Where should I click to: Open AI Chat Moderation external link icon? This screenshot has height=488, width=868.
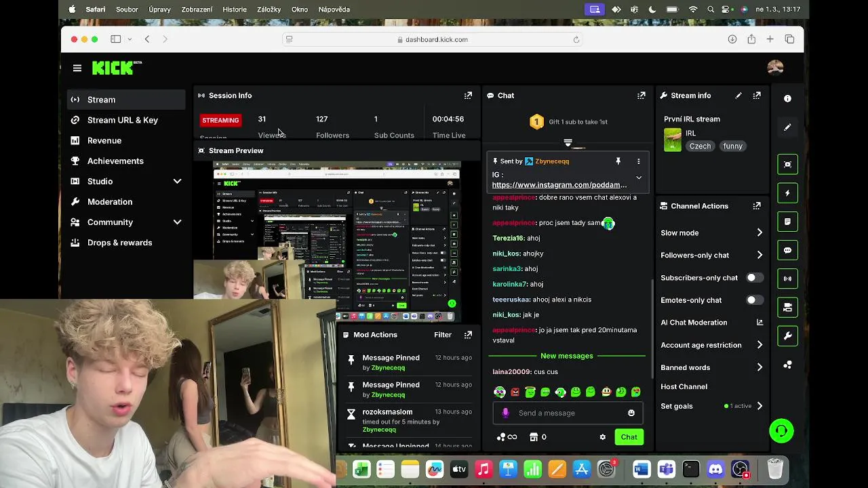point(759,323)
